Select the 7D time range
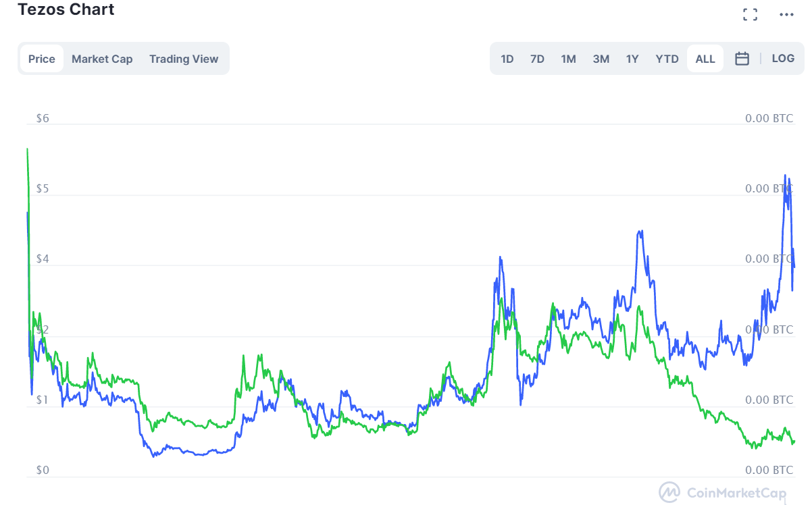The height and width of the screenshot is (505, 812). (537, 59)
